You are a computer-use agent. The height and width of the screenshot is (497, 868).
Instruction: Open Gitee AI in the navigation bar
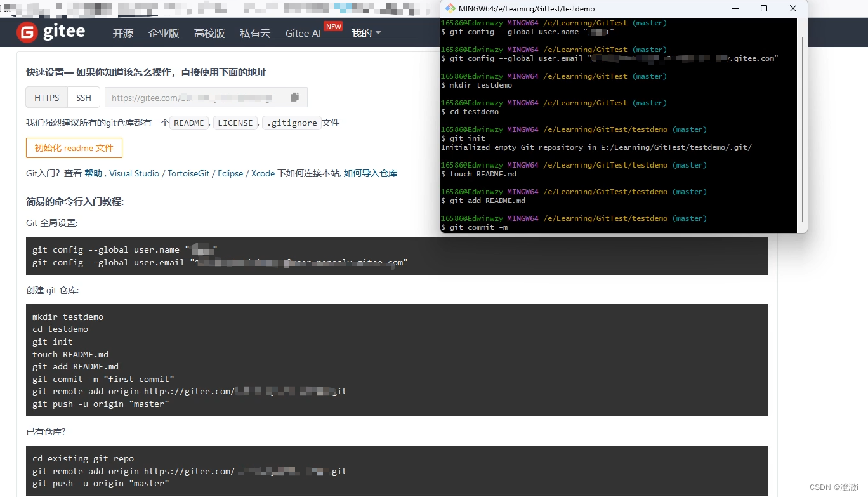point(303,33)
